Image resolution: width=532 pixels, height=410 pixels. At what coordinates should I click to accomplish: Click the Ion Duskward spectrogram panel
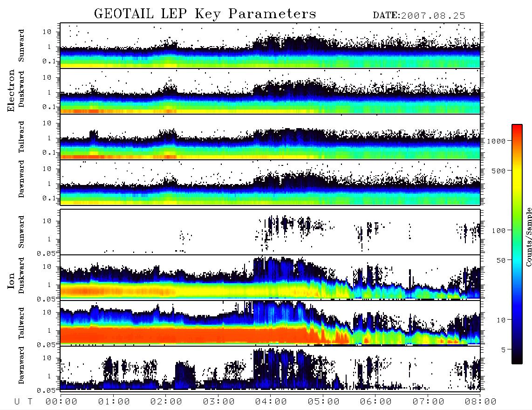coord(270,277)
